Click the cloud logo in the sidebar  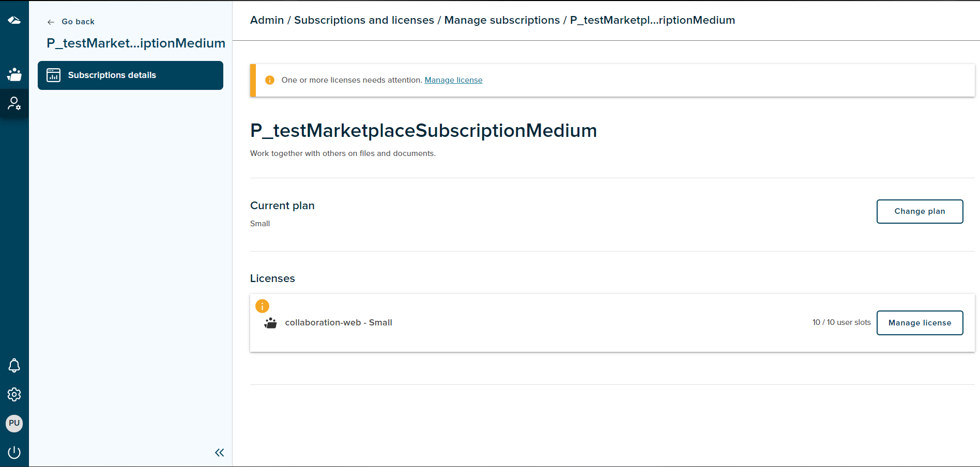pyautogui.click(x=14, y=20)
